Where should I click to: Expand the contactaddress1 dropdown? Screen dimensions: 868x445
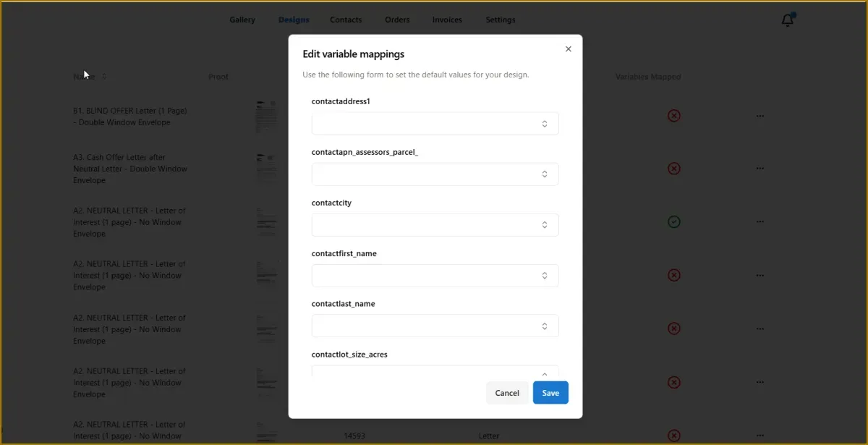pos(435,124)
